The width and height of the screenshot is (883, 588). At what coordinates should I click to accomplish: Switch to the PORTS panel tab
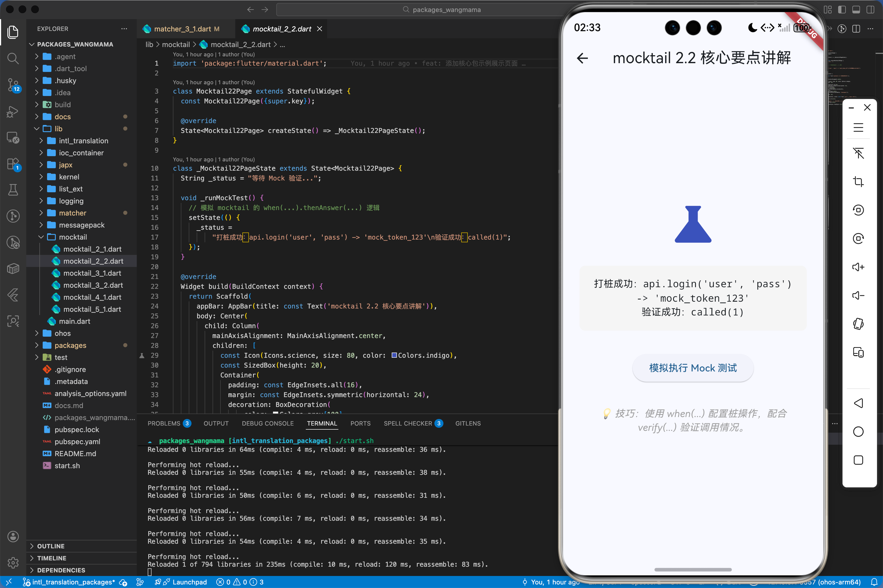pyautogui.click(x=360, y=423)
